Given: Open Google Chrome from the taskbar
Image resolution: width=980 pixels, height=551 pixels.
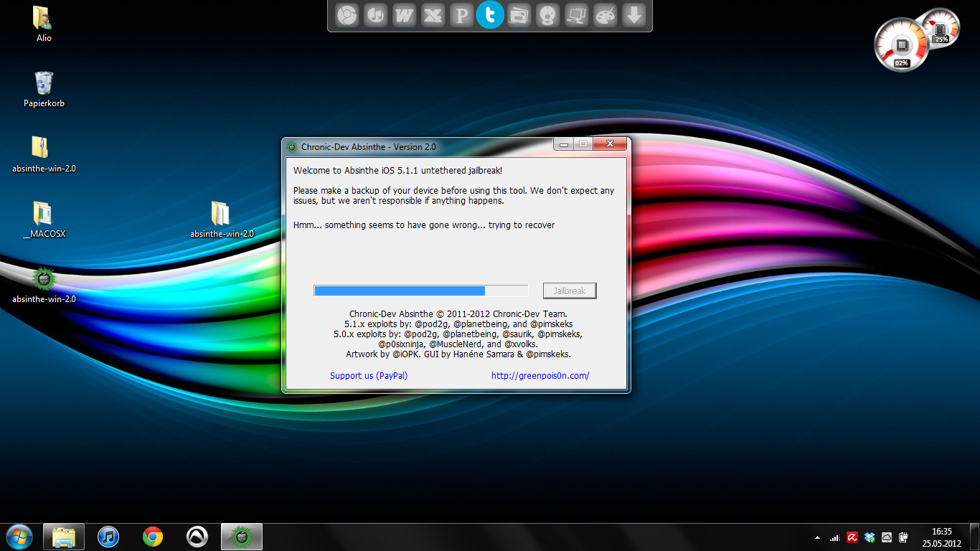Looking at the screenshot, I should pyautogui.click(x=152, y=537).
